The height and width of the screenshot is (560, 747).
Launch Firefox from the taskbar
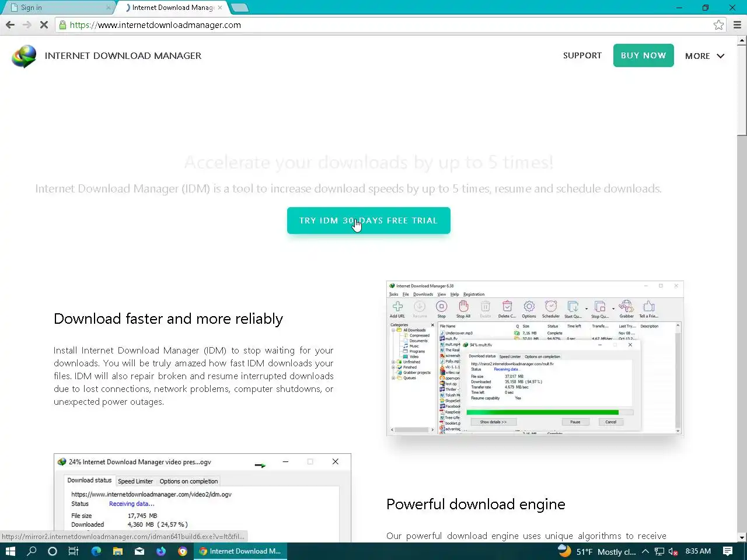tap(161, 551)
